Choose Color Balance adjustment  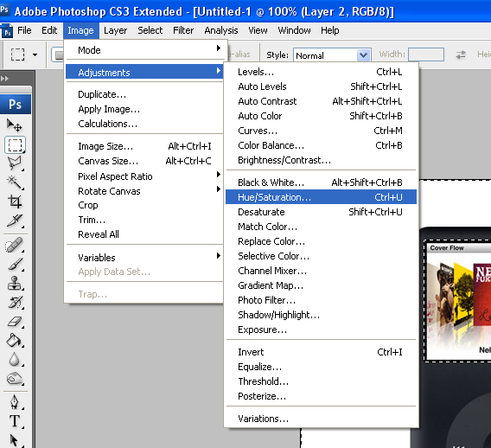pos(321,145)
